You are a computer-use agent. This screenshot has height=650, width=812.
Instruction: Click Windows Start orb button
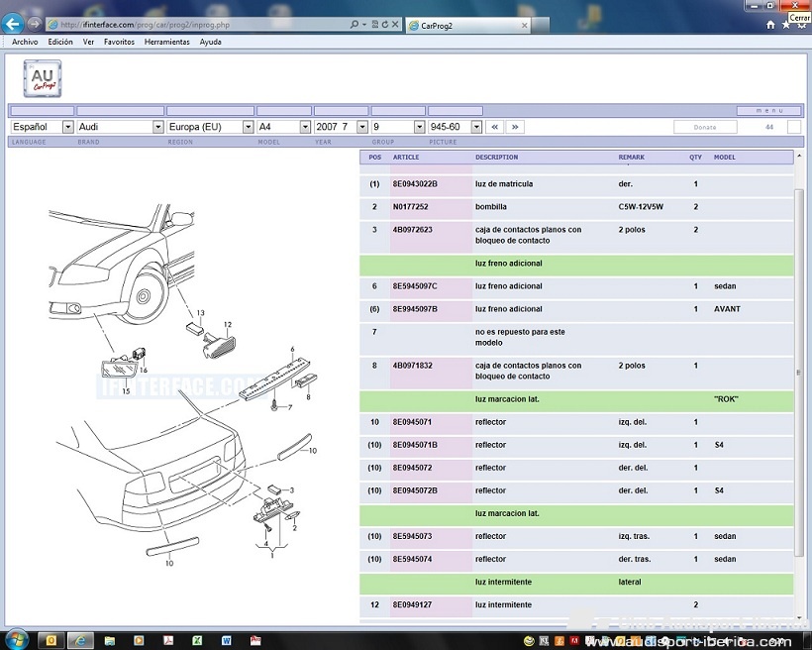pos(17,640)
